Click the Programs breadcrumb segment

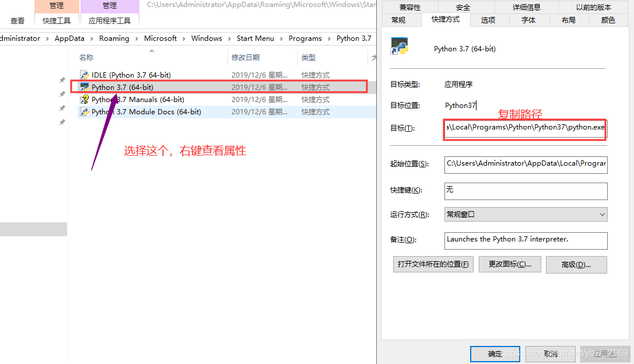[305, 38]
